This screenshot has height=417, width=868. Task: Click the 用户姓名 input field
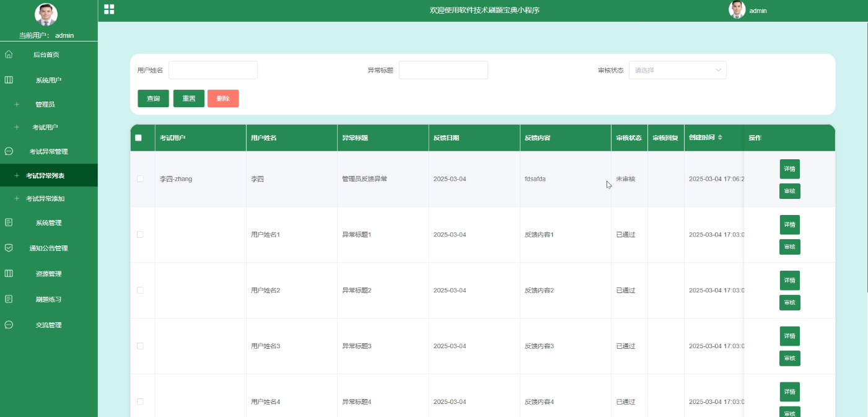coord(213,70)
